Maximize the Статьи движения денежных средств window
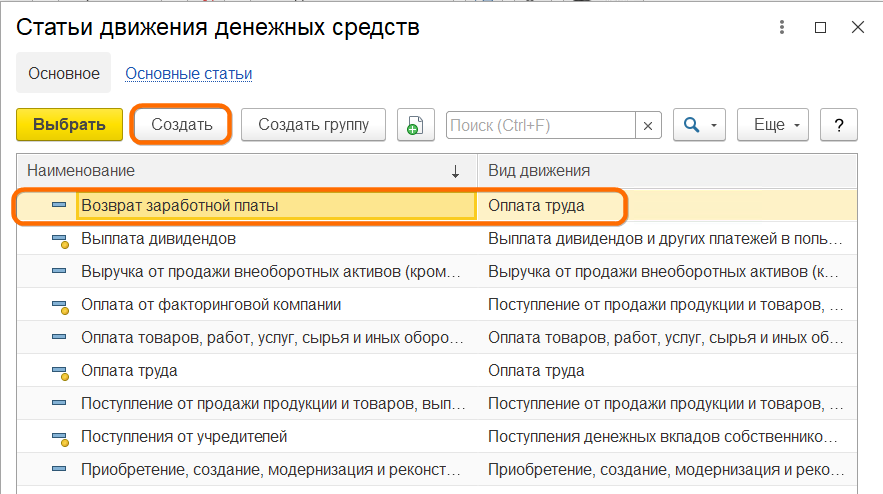 click(x=820, y=27)
